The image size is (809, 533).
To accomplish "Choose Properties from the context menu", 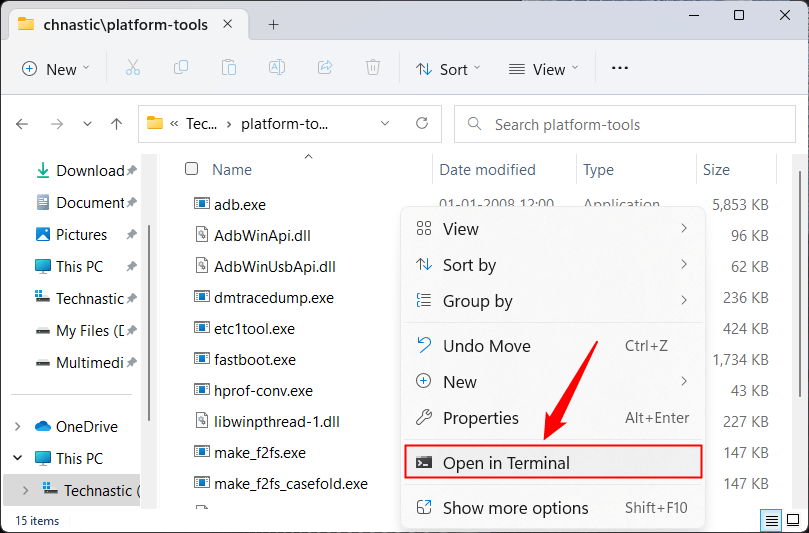I will (480, 418).
